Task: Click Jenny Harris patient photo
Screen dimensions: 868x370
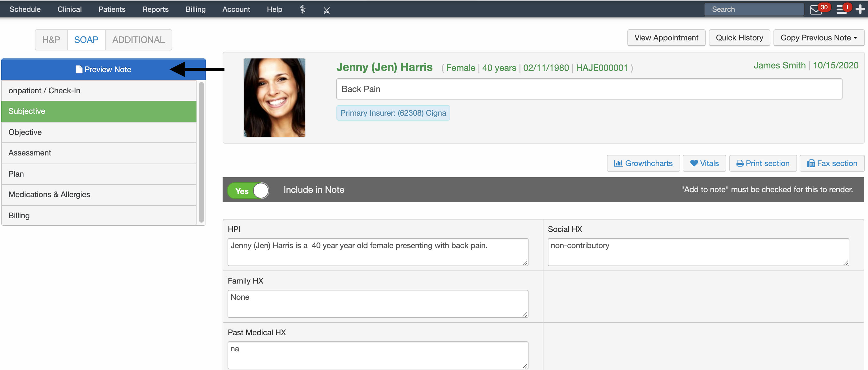Action: click(274, 97)
